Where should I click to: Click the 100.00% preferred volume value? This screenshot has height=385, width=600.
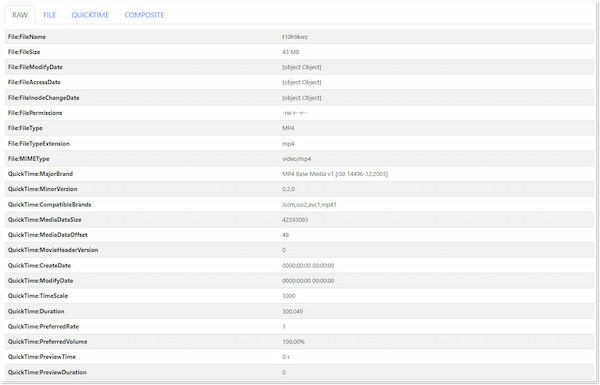coord(293,341)
